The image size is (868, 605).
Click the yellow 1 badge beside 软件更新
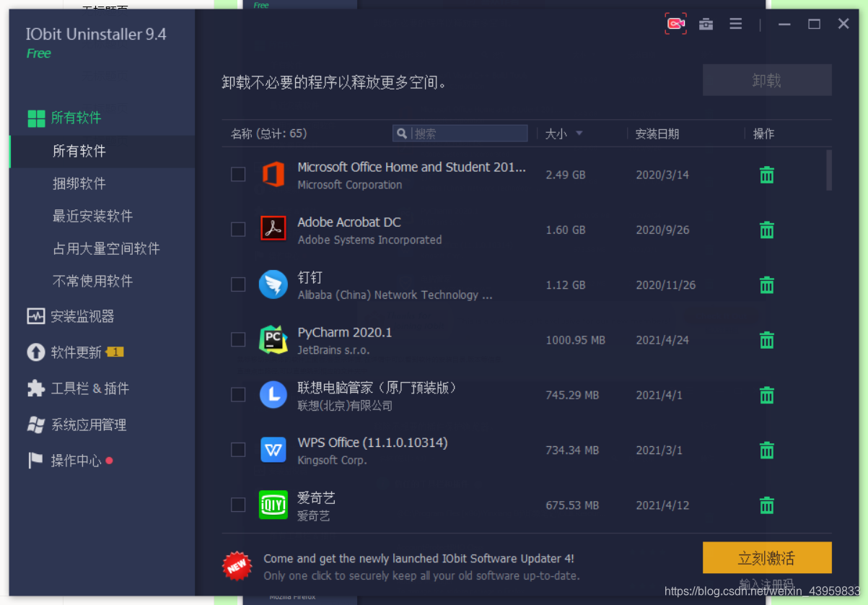[x=115, y=352]
